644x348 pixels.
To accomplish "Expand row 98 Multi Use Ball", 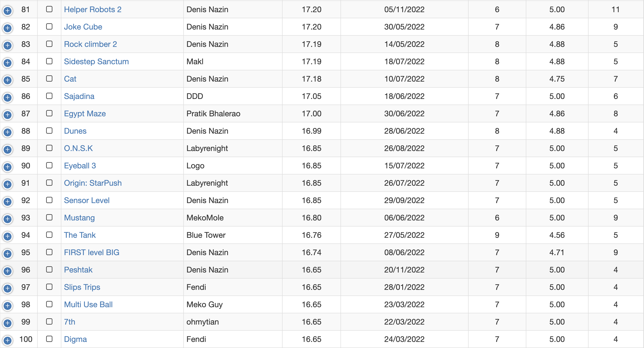I will click(x=7, y=306).
